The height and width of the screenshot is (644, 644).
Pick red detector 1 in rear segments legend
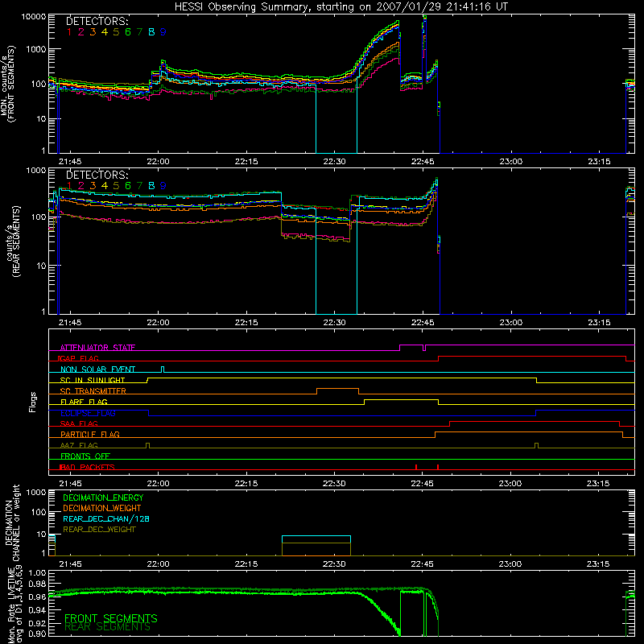point(69,186)
